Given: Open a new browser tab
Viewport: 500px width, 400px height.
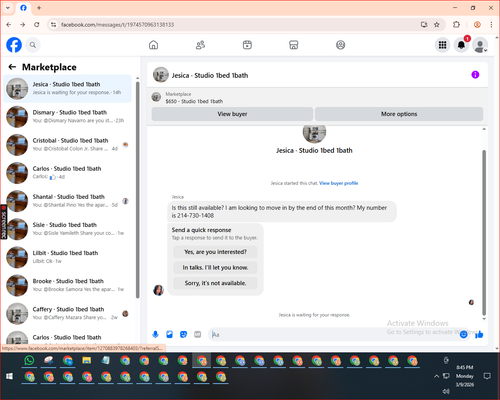Looking at the screenshot, I should point(39,8).
